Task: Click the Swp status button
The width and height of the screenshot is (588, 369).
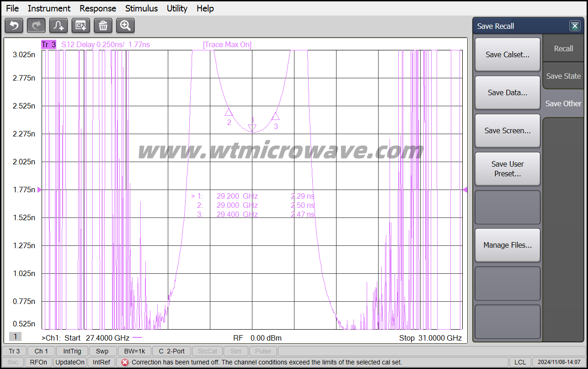Action: [102, 351]
